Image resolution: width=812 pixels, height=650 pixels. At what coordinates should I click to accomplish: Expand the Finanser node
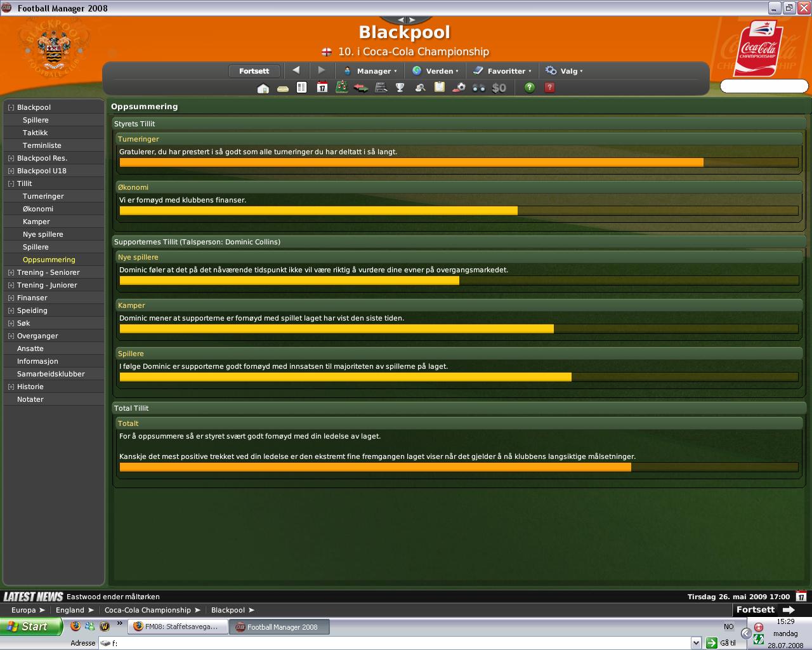[11, 298]
